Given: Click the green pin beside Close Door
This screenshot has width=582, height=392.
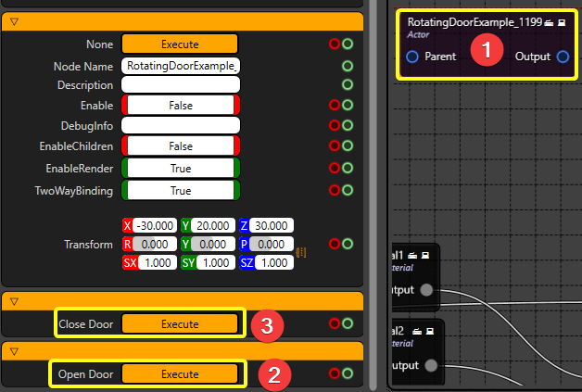Looking at the screenshot, I should tap(348, 324).
